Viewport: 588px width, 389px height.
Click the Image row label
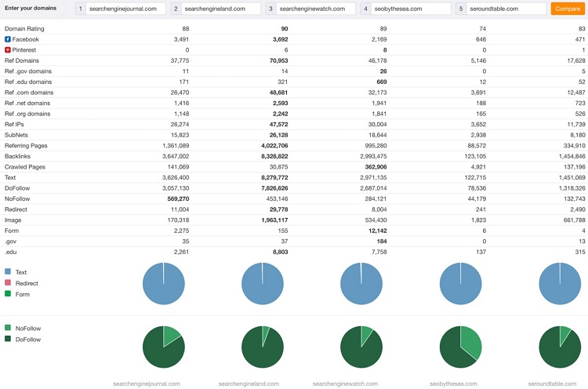pos(13,220)
